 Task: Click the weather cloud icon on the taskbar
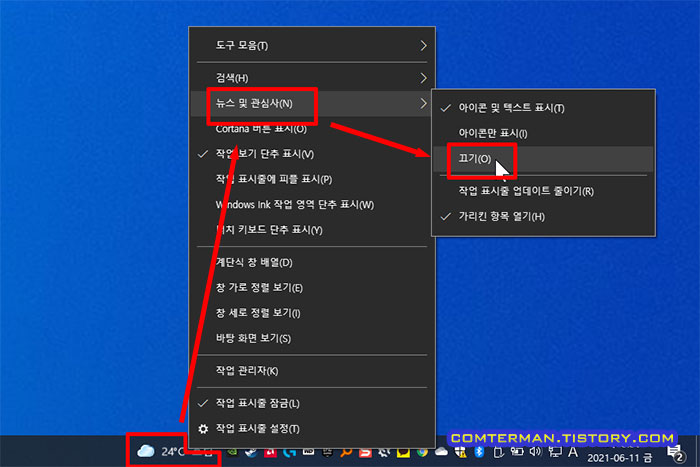click(146, 451)
